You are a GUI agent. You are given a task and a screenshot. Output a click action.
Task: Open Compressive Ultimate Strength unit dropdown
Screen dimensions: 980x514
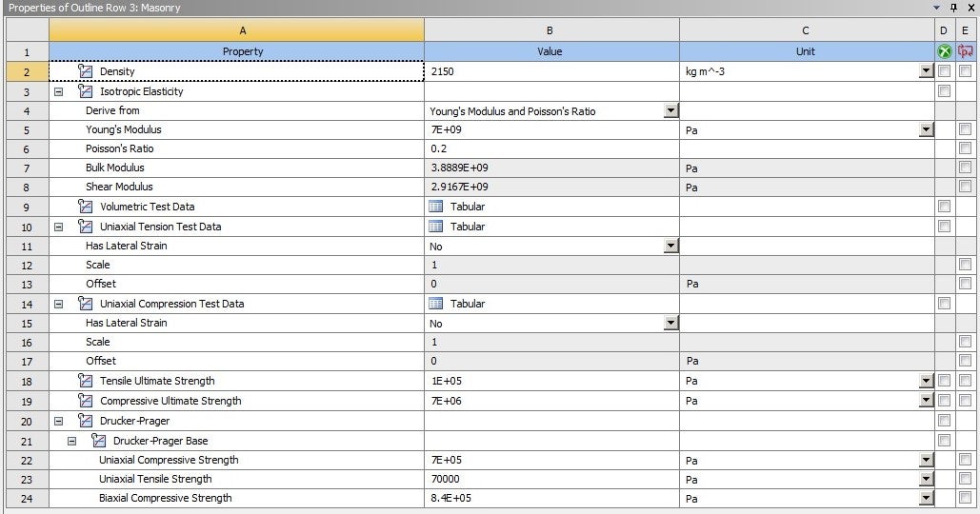927,401
